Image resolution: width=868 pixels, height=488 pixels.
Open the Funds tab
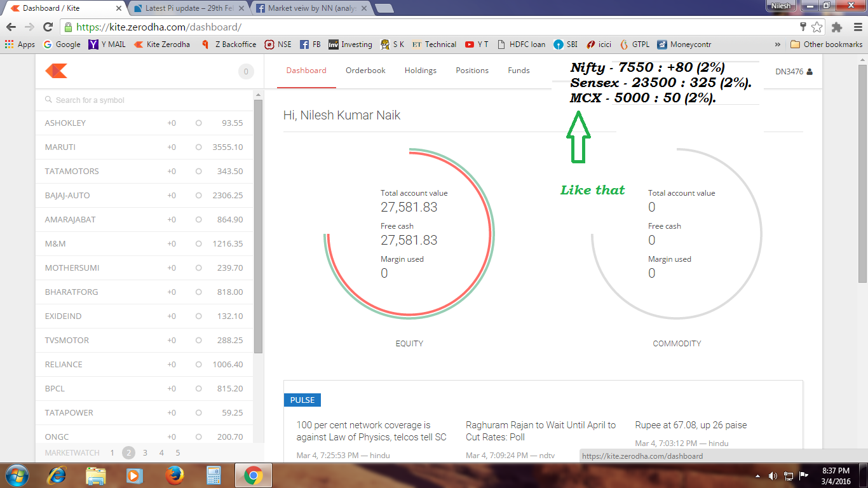click(x=519, y=71)
